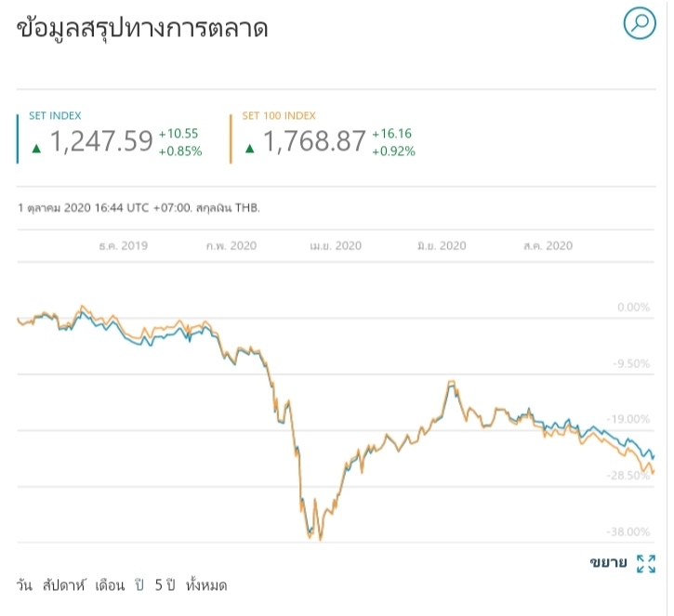Click the SET 100 value 1,768.87
Viewport: 674px width, 616px height.
point(315,142)
